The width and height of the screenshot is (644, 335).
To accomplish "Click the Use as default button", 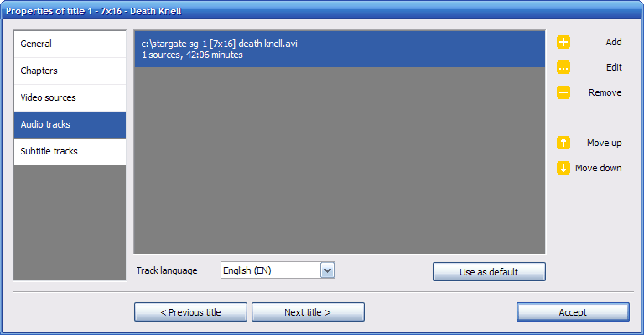I will pos(489,272).
